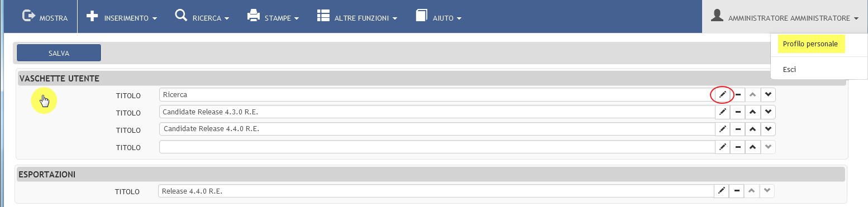Move the empty title row up
The height and width of the screenshot is (207, 868).
click(x=753, y=147)
